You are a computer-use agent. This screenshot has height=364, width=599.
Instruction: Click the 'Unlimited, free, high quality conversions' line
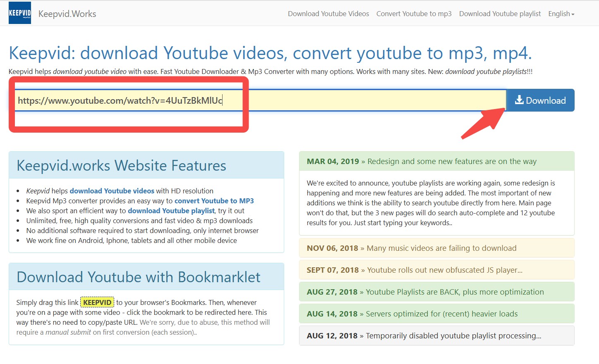(139, 221)
